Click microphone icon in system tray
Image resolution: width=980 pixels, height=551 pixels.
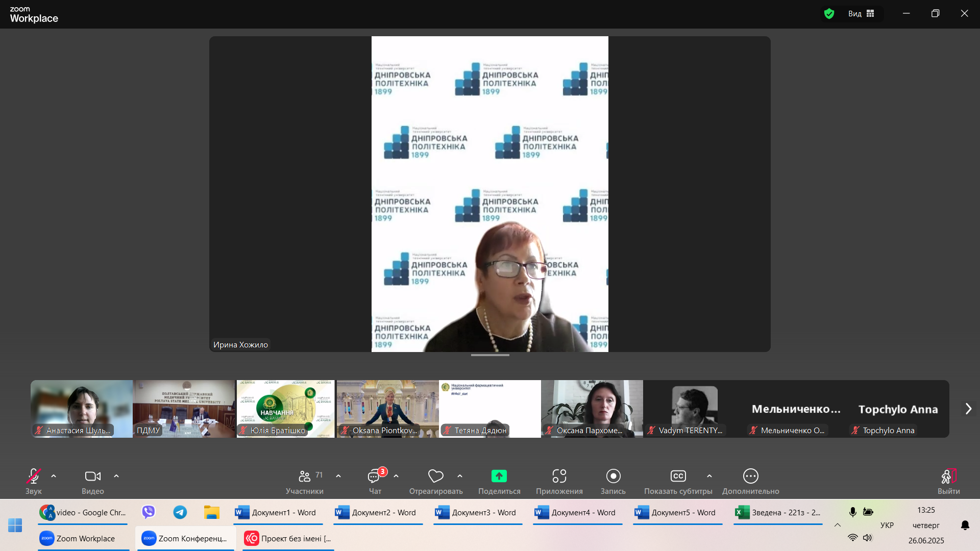point(852,512)
